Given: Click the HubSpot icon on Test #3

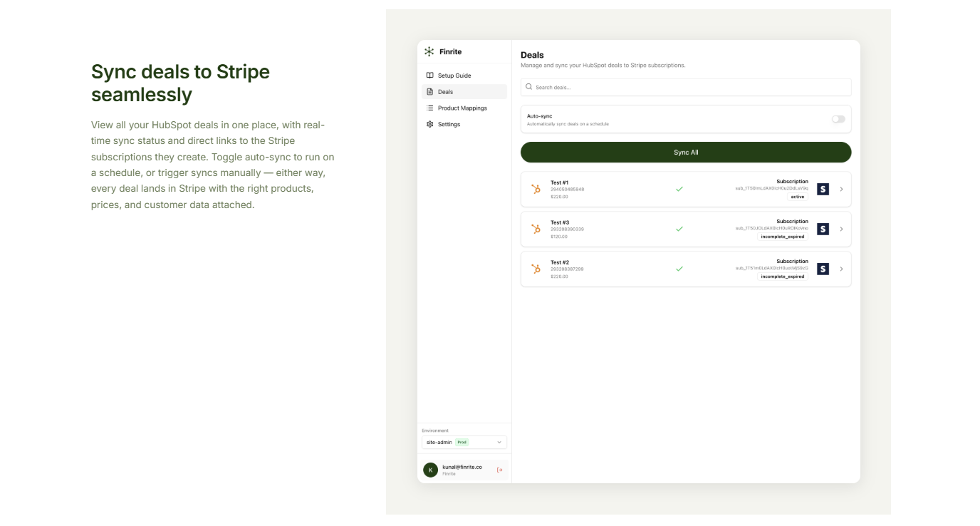Looking at the screenshot, I should click(x=536, y=230).
